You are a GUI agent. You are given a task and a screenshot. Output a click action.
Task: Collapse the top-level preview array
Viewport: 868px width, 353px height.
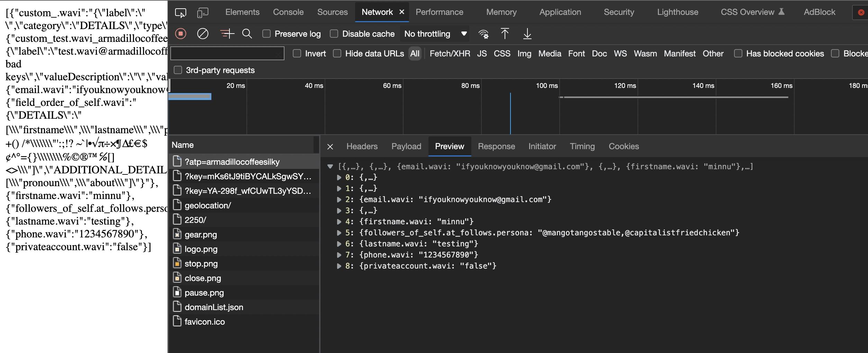(330, 166)
